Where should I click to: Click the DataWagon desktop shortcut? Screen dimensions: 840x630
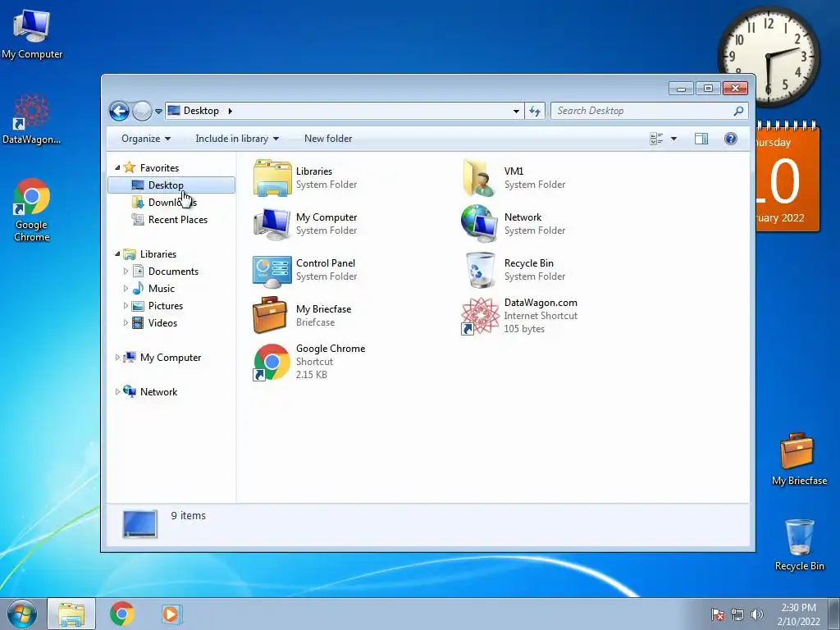point(32,120)
